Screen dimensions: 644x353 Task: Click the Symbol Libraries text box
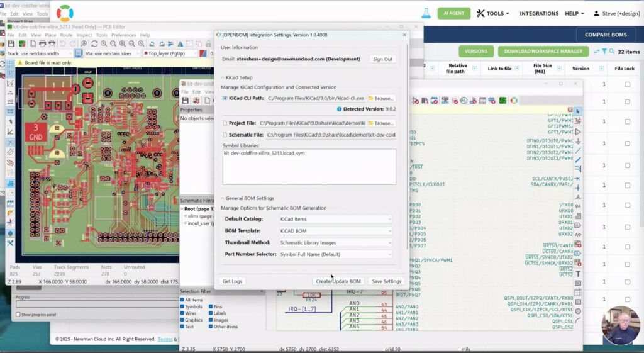click(x=309, y=167)
